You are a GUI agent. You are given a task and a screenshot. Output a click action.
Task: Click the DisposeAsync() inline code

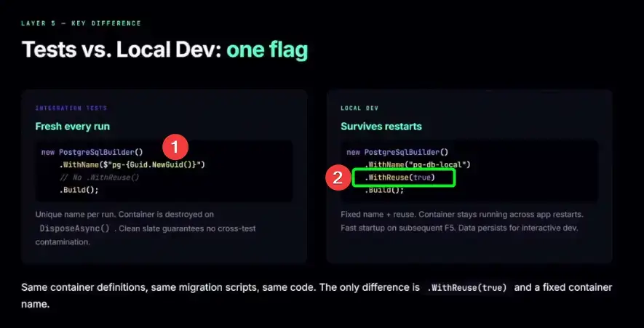(x=75, y=228)
